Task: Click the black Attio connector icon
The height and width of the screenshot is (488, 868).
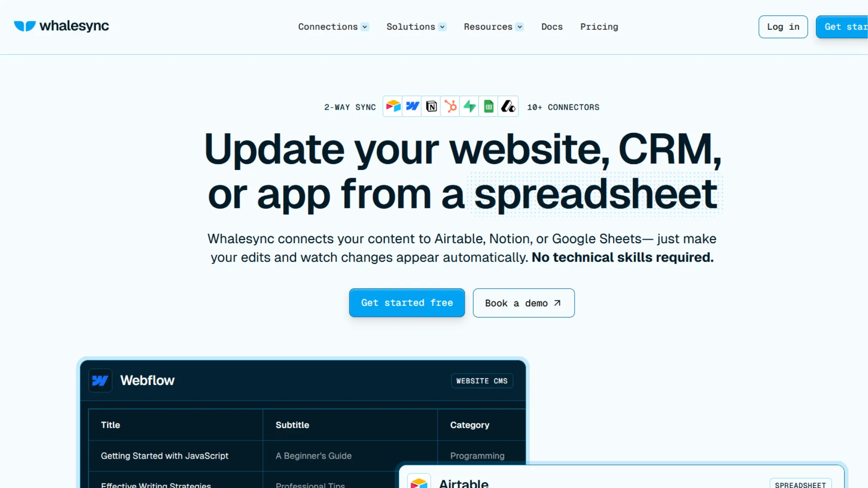Action: [508, 107]
